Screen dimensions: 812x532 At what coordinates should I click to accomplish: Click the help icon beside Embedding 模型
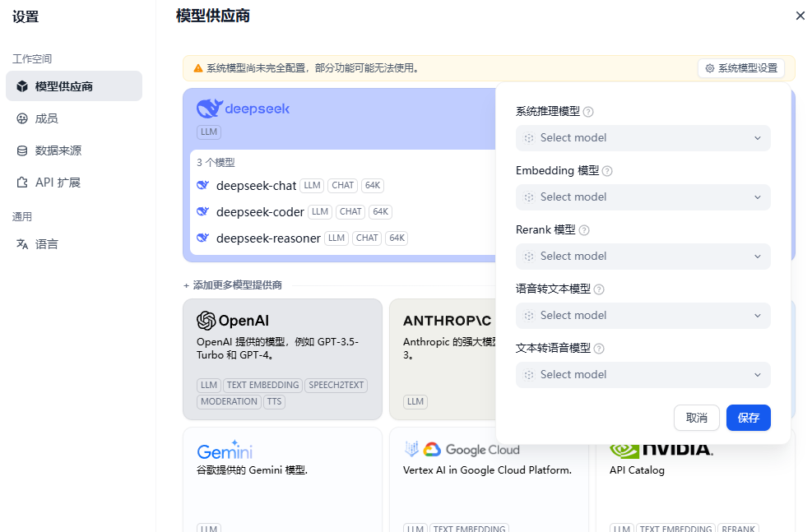607,171
